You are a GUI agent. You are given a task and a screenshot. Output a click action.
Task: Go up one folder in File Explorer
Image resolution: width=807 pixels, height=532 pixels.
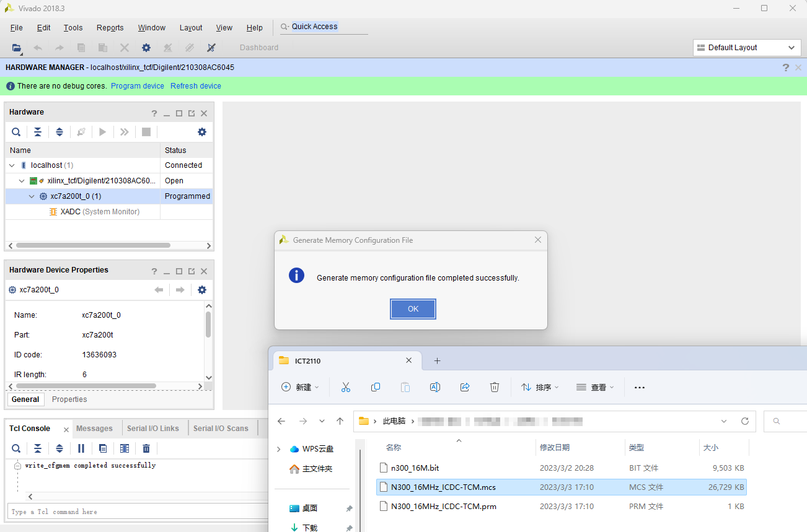click(340, 421)
